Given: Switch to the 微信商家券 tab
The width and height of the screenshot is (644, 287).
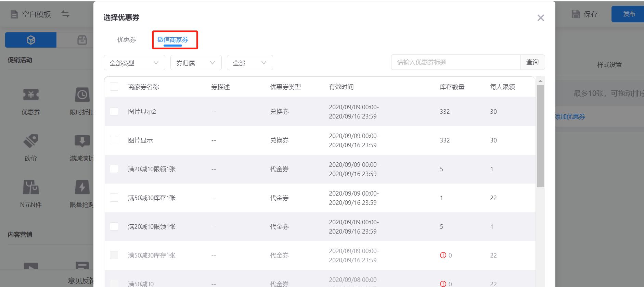Looking at the screenshot, I should (x=173, y=40).
